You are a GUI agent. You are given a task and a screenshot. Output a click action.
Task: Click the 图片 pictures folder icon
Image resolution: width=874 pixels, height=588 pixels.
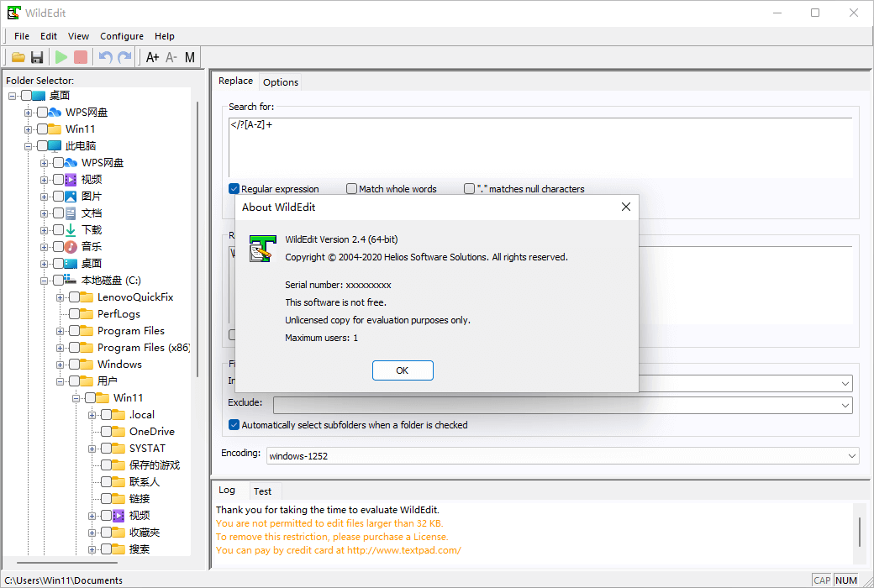[x=71, y=197]
